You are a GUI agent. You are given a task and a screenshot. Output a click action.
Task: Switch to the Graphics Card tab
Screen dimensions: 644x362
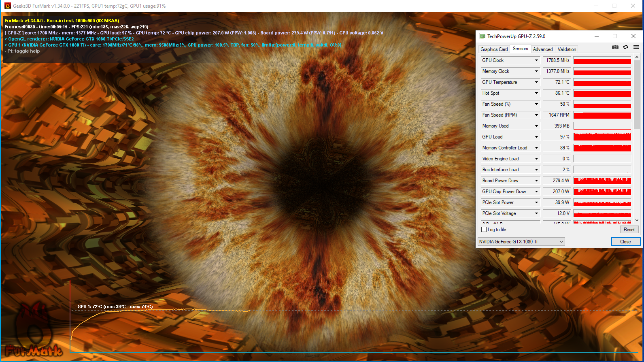[494, 49]
